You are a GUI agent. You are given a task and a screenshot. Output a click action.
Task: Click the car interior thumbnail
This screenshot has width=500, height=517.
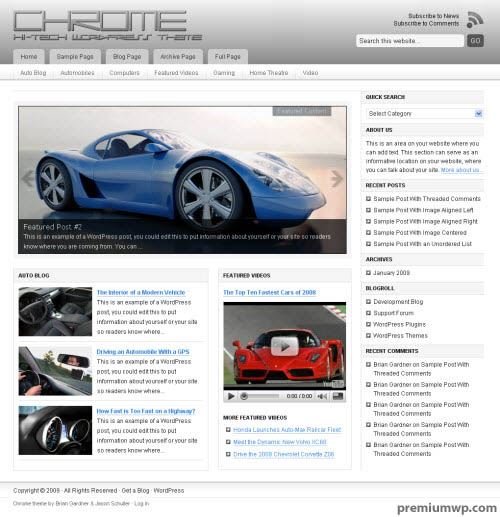point(55,312)
